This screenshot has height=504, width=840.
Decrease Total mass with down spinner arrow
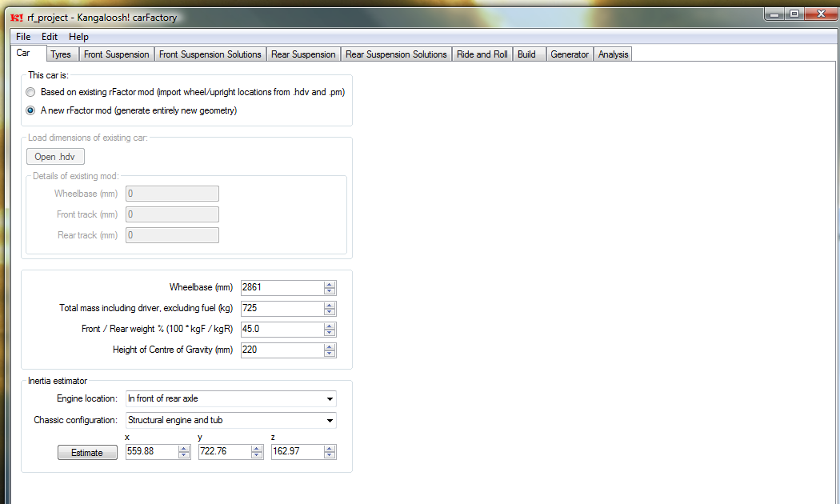(330, 312)
